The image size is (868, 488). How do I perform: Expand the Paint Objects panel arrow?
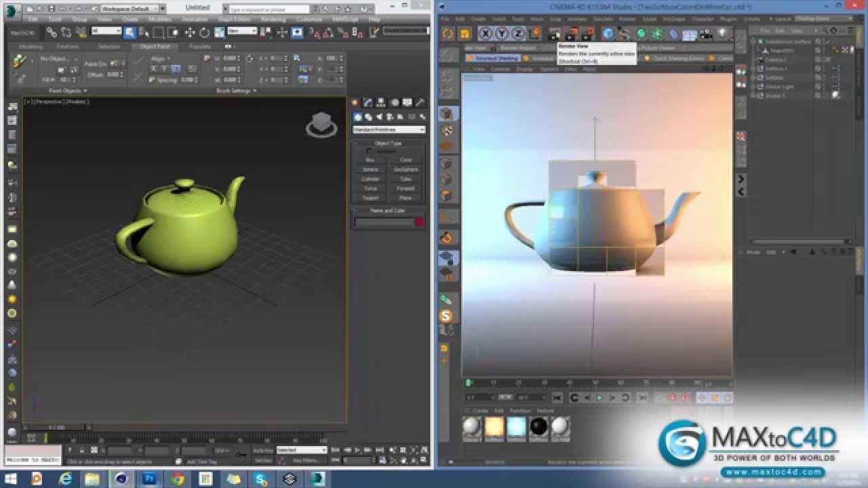point(85,91)
